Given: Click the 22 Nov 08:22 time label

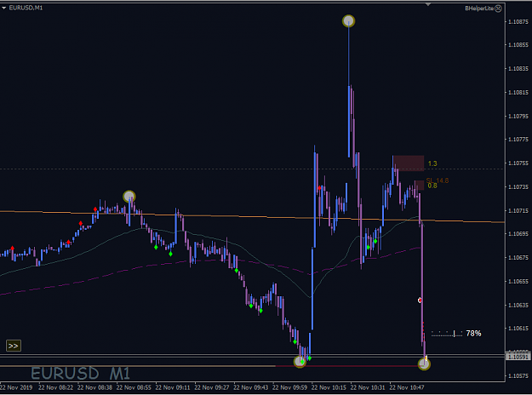Looking at the screenshot, I should click(55, 387).
